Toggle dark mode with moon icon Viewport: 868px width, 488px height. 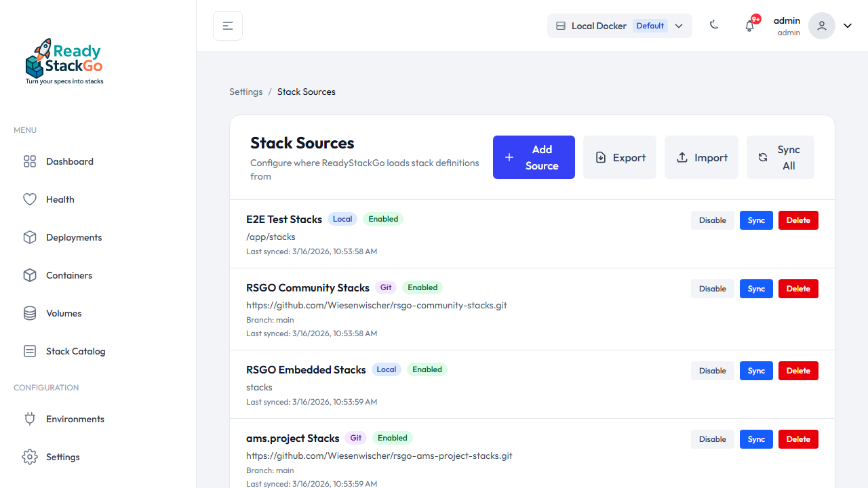click(x=714, y=25)
